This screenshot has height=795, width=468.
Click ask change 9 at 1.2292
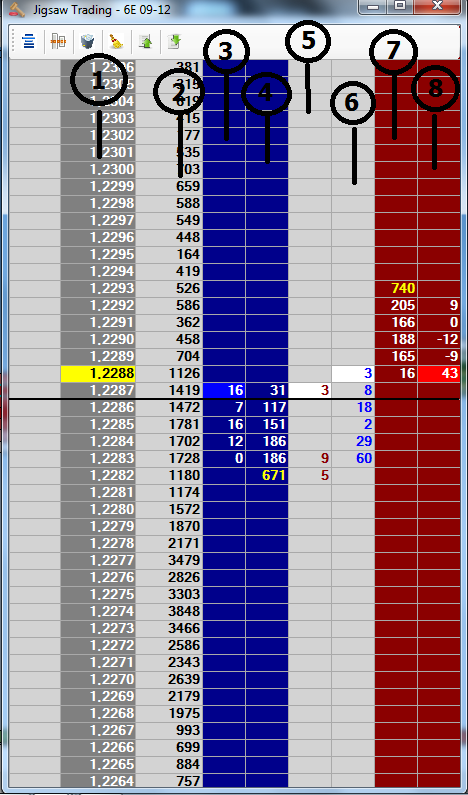pyautogui.click(x=439, y=306)
